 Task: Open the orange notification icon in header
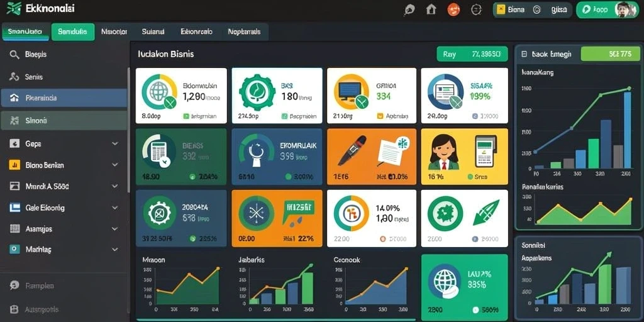[453, 9]
